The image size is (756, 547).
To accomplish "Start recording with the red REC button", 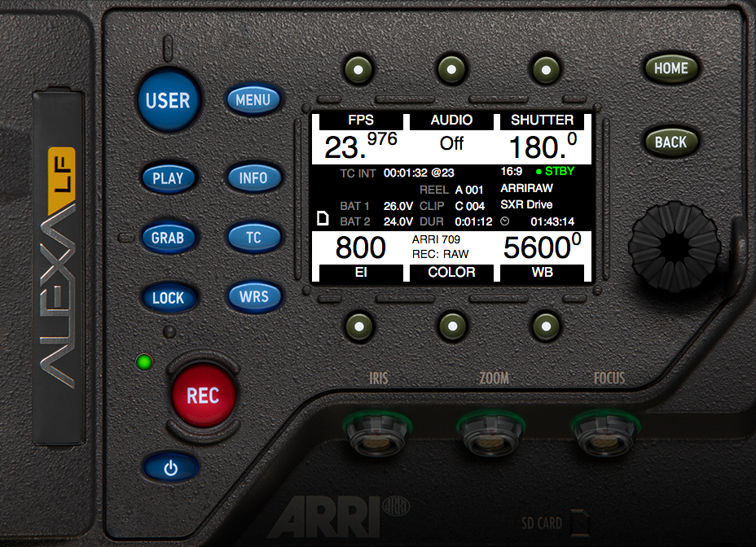I will [x=204, y=396].
